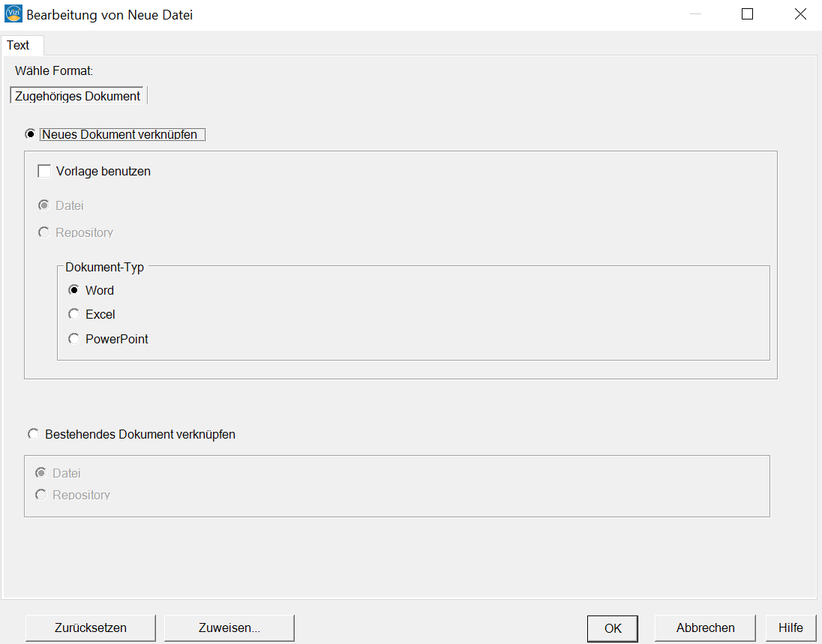Open the Zuweisen... dialog button
This screenshot has height=644, width=822.
229,628
